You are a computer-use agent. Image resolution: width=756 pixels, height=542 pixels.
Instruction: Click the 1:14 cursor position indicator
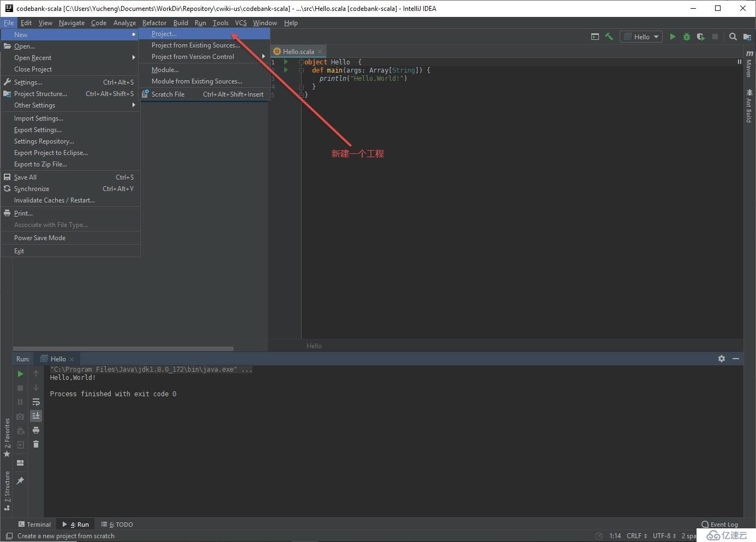615,536
